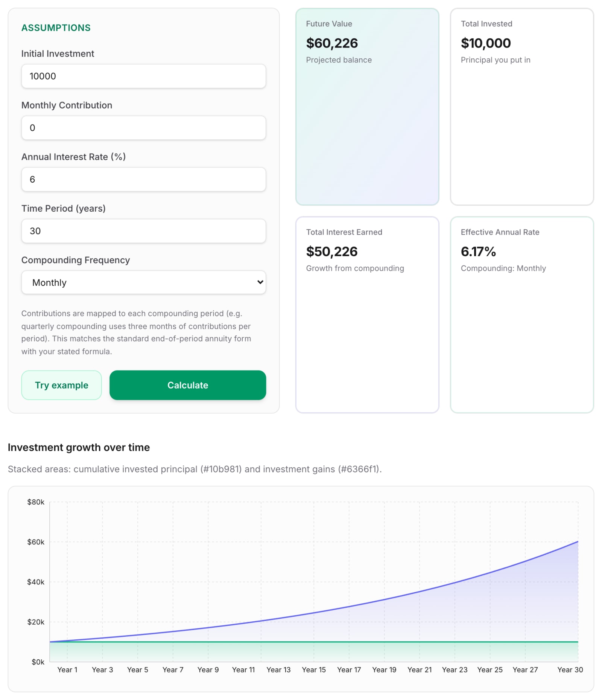The height and width of the screenshot is (700, 602).
Task: Click the Year 9 axis label
Action: tap(208, 670)
